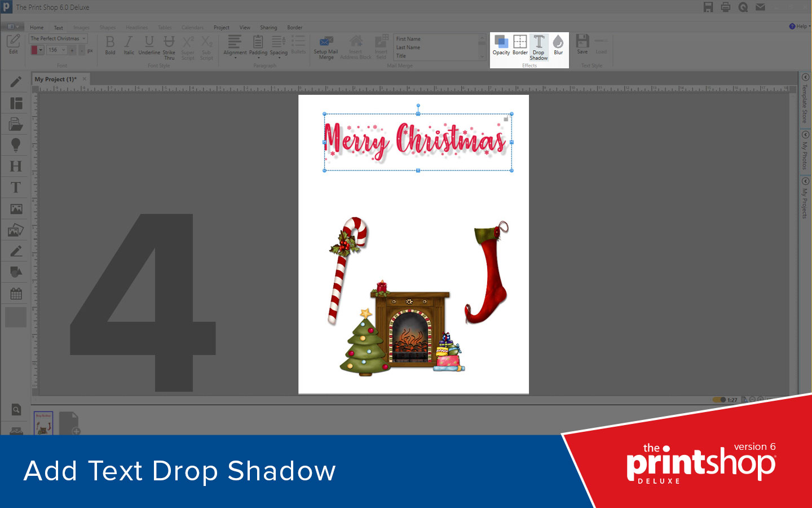This screenshot has width=812, height=508.
Task: Open the layouts panel icon
Action: tap(16, 103)
